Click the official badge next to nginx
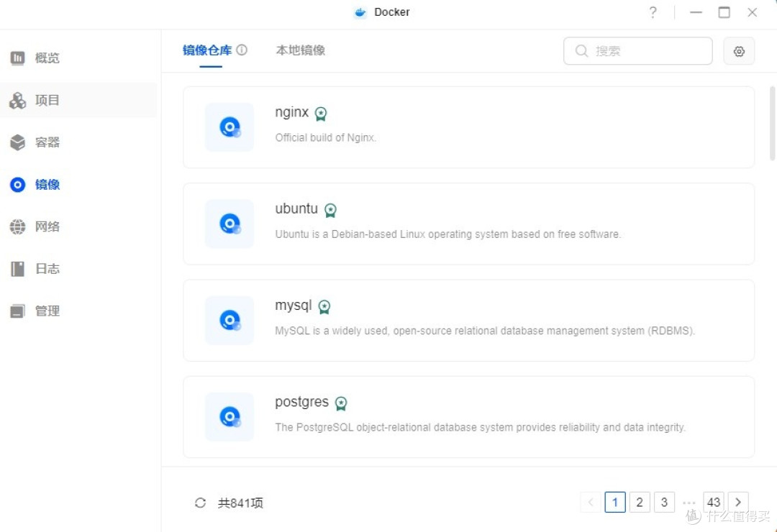The image size is (777, 532). pos(321,114)
